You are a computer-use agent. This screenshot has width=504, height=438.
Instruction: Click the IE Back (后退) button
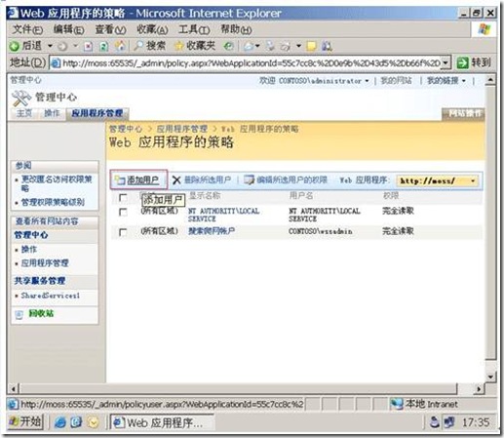(25, 46)
